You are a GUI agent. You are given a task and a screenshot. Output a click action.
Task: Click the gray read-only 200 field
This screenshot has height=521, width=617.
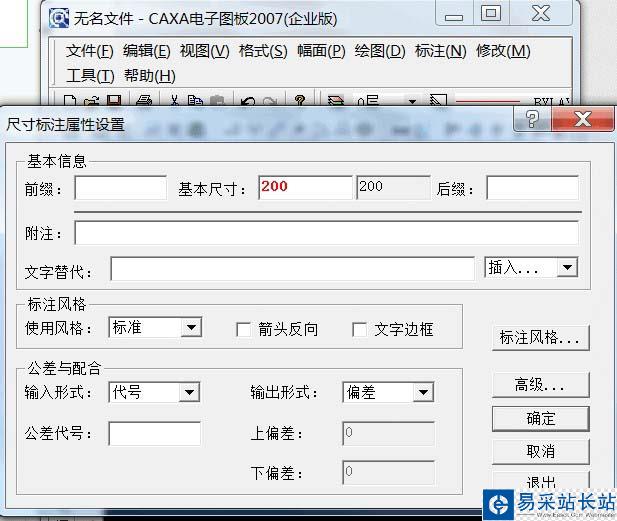click(x=393, y=187)
